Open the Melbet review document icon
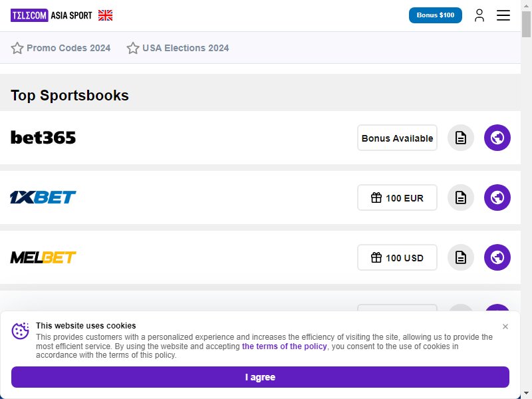The height and width of the screenshot is (399, 532). coord(460,257)
